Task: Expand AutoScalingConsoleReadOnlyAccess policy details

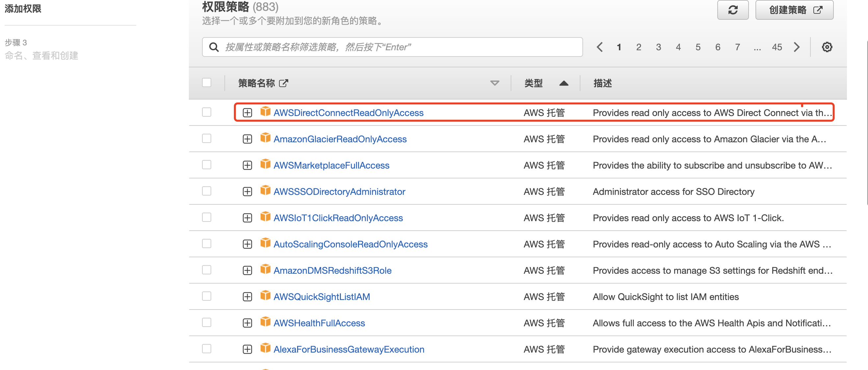Action: [x=247, y=244]
